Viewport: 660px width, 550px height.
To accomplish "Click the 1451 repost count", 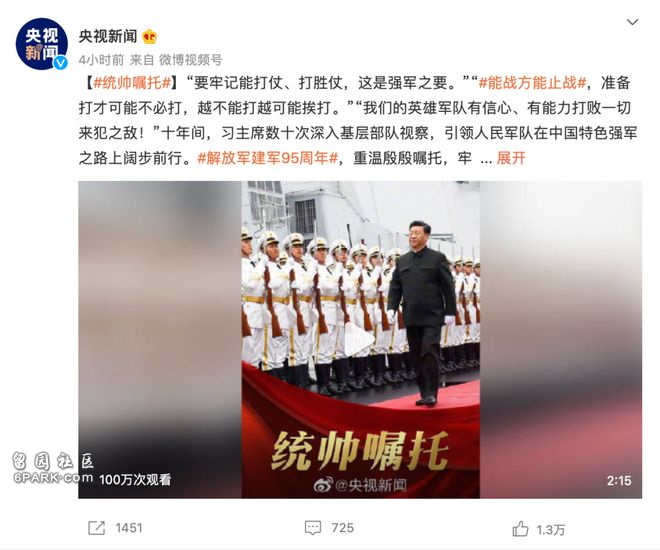I will pos(129,528).
